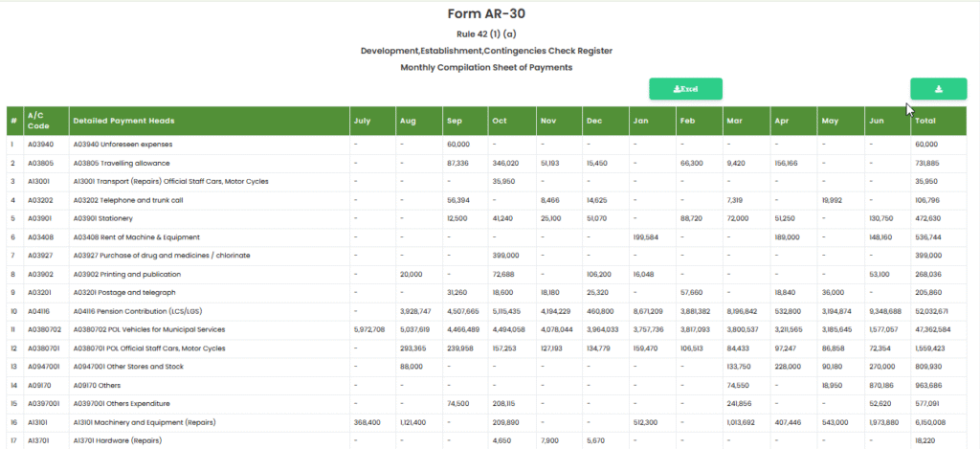Click the A13101 Machinery and Equipment (Repairs) row

click(144, 422)
